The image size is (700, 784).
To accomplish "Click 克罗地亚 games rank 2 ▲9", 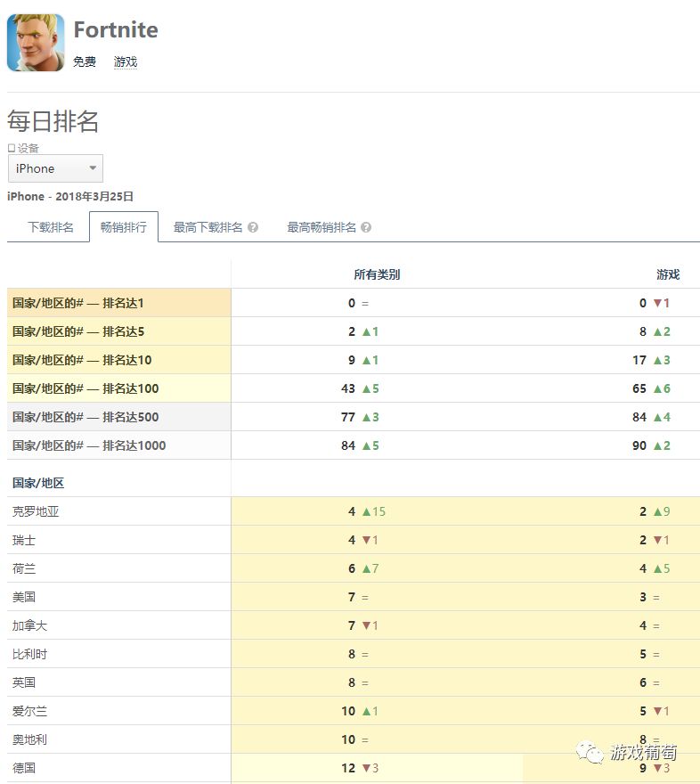I will click(655, 511).
